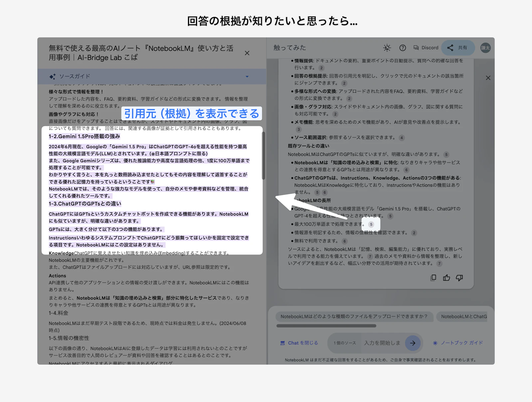
Task: Click heading 1-3.ChatGPTのGPTsとの違い
Action: [85, 204]
